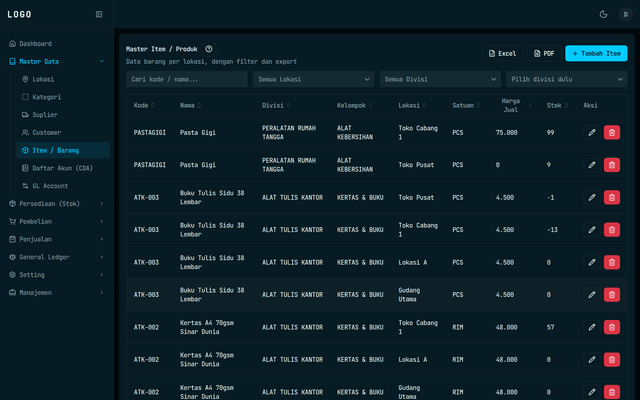Sort table by Lokasi column

(412, 105)
